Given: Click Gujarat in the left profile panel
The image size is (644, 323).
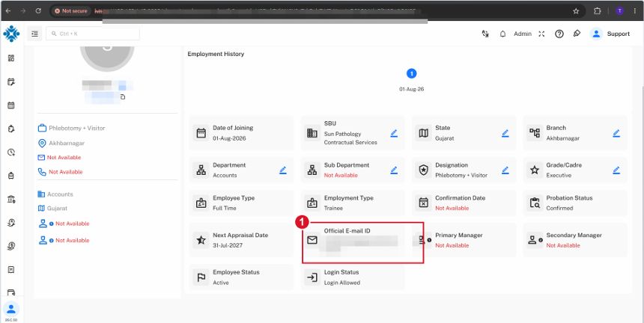Looking at the screenshot, I should coord(57,208).
